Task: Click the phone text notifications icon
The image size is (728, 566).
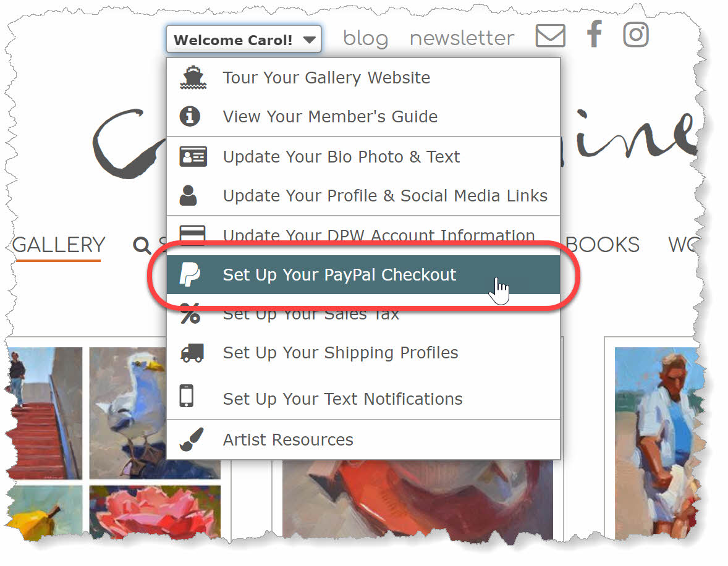Action: [x=187, y=396]
